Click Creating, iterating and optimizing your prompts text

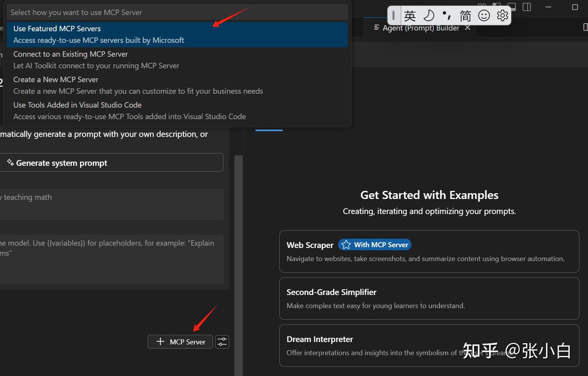(429, 211)
